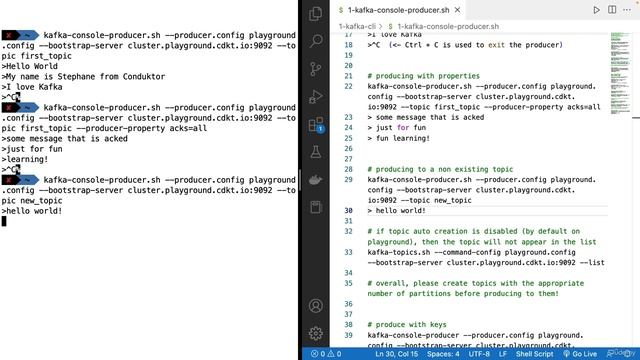640x360 pixels.
Task: Split the editor to the right
Action: pyautogui.click(x=612, y=10)
